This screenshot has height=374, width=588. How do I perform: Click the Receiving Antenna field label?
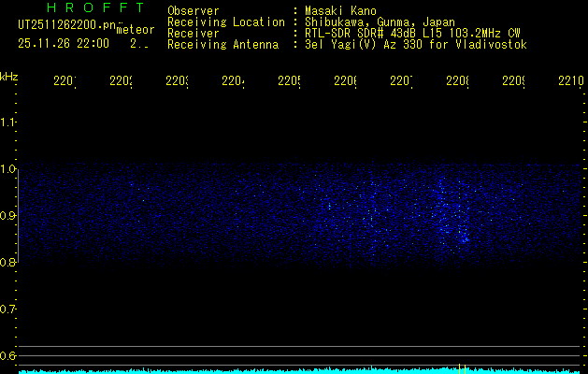[222, 45]
